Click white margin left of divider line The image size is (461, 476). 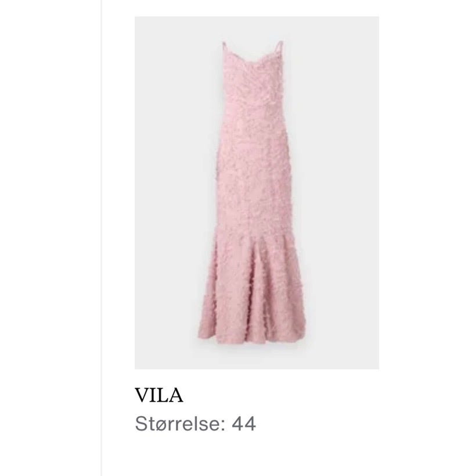pos(51,238)
